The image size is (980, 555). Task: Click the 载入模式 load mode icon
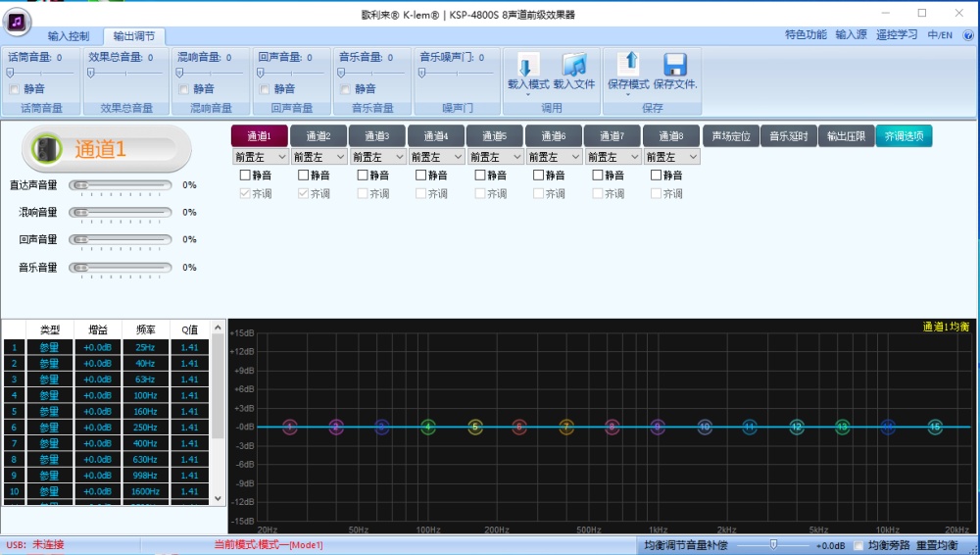527,66
